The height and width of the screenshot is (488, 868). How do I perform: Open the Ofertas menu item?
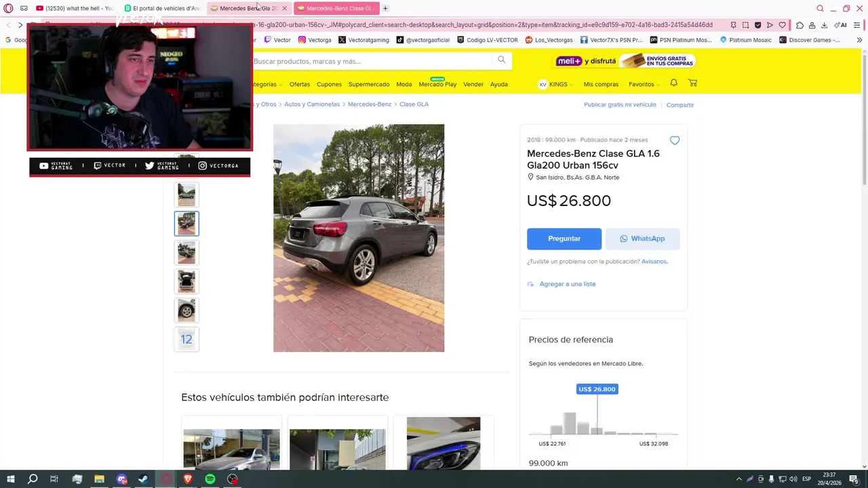pos(300,85)
